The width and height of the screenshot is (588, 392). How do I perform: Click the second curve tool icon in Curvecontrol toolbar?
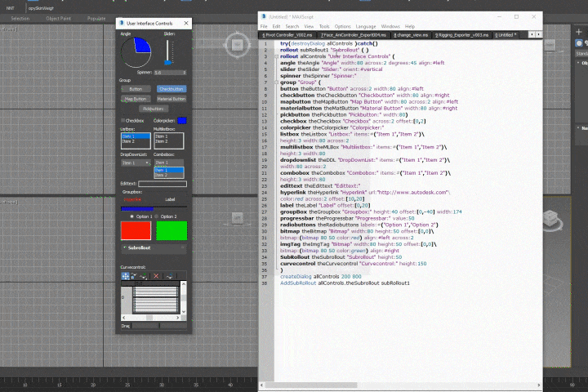134,276
